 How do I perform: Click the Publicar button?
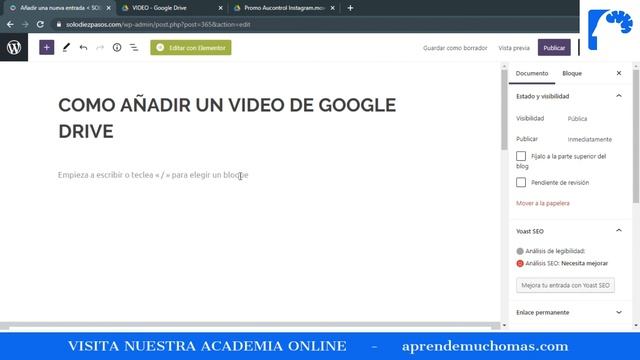coord(554,48)
